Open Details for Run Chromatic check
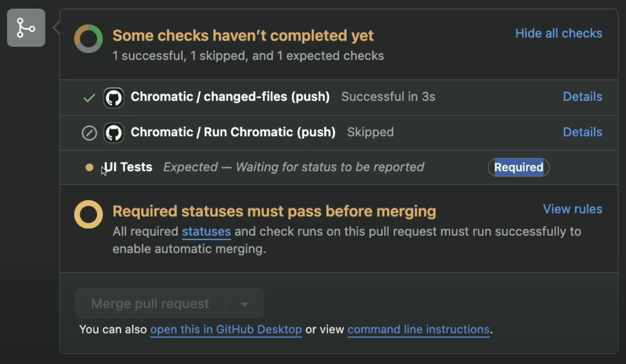Viewport: 626px width, 364px height. pyautogui.click(x=582, y=132)
